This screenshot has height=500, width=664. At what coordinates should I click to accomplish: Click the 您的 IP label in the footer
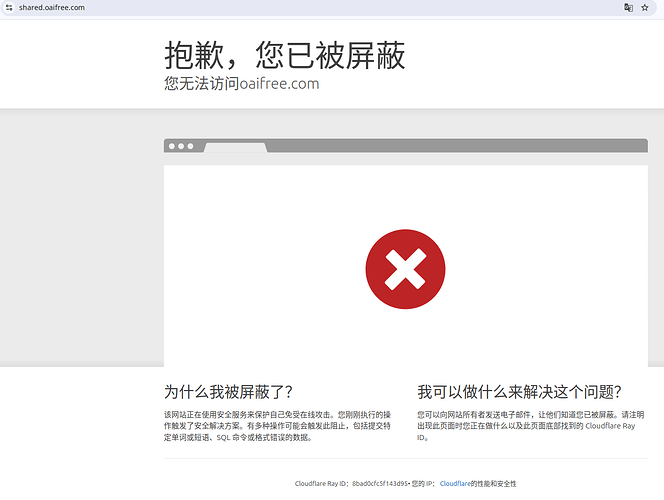(423, 483)
